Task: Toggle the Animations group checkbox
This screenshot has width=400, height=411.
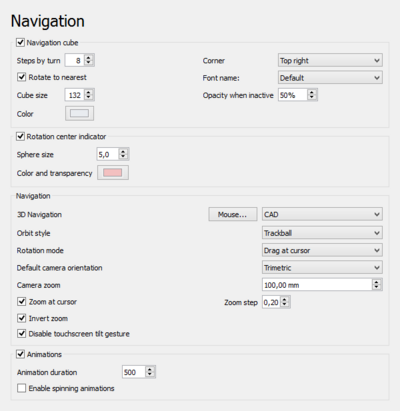Action: coord(21,354)
